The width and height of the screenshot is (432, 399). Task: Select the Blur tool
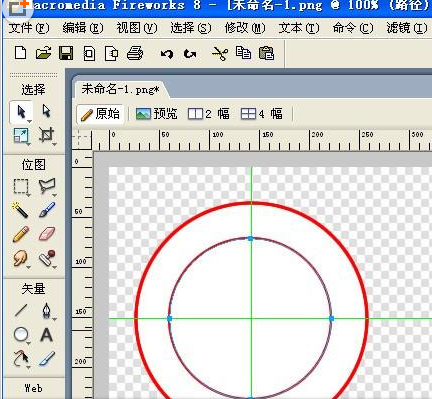tap(20, 259)
